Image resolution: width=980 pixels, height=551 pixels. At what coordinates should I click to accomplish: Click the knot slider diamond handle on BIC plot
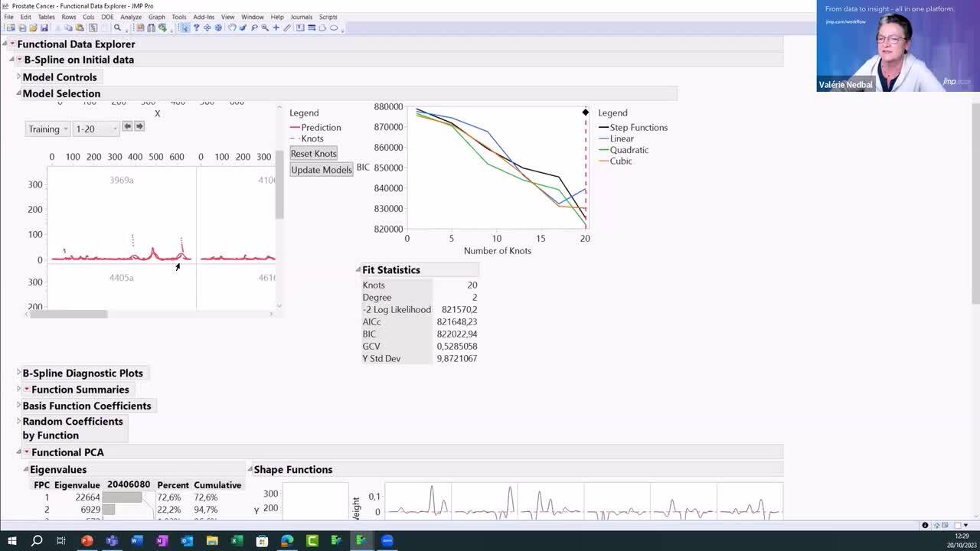586,112
